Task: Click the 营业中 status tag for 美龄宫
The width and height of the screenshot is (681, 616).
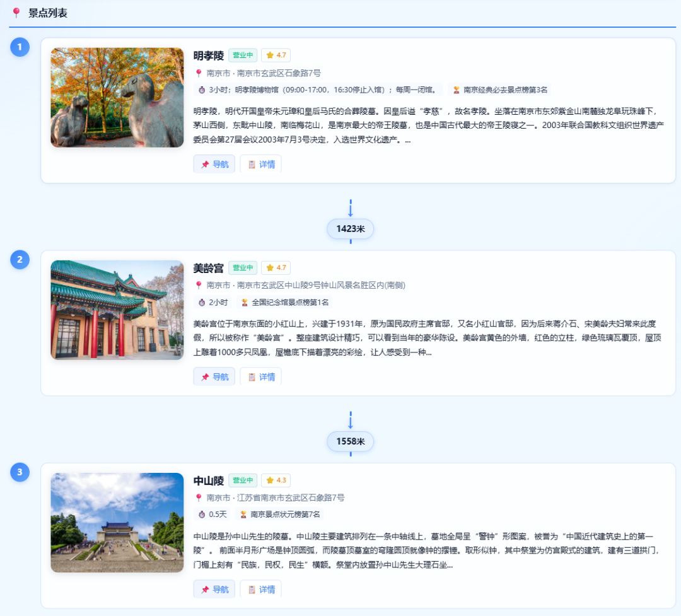Action: click(x=243, y=268)
